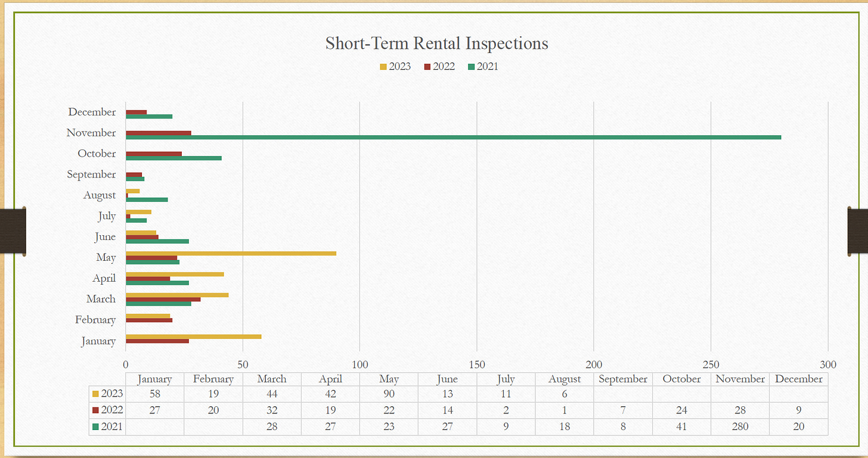Click table cell 9 for December 2022
This screenshot has width=868, height=458.
[799, 410]
